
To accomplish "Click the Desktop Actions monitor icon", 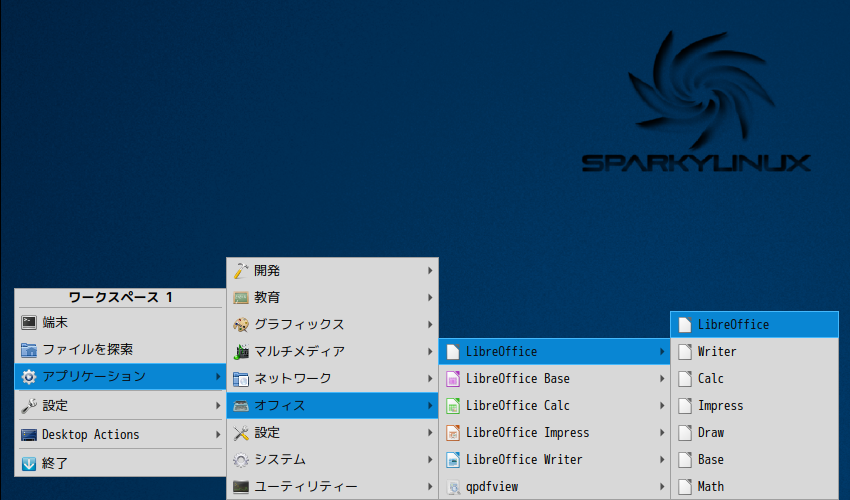I will pyautogui.click(x=29, y=435).
